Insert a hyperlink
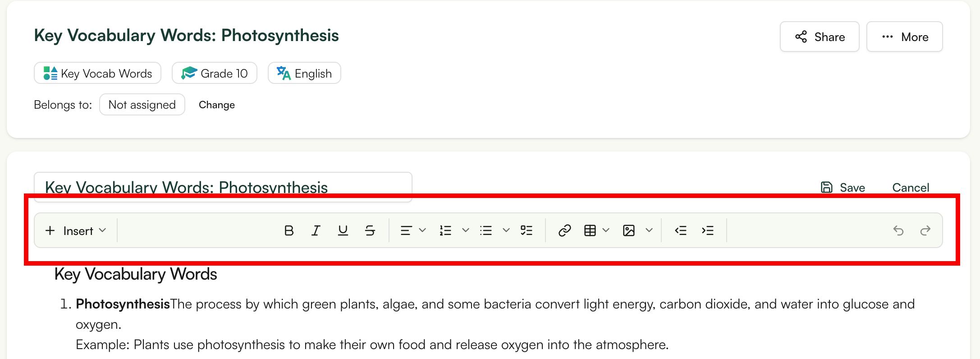This screenshot has height=359, width=980. (x=564, y=230)
